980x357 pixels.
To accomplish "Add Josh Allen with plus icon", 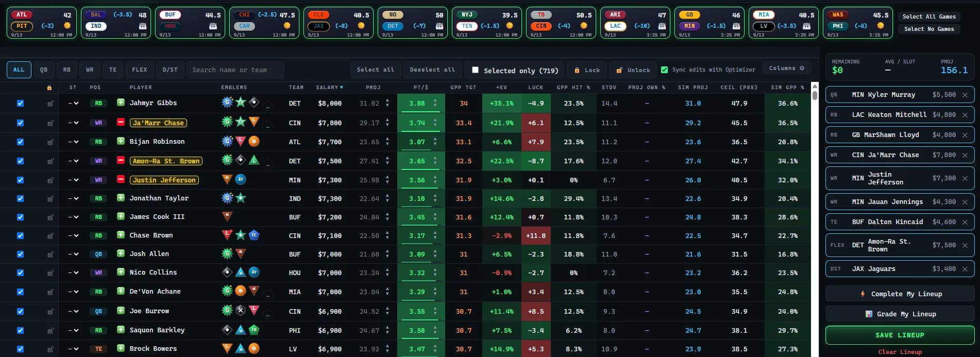I will click(x=121, y=253).
